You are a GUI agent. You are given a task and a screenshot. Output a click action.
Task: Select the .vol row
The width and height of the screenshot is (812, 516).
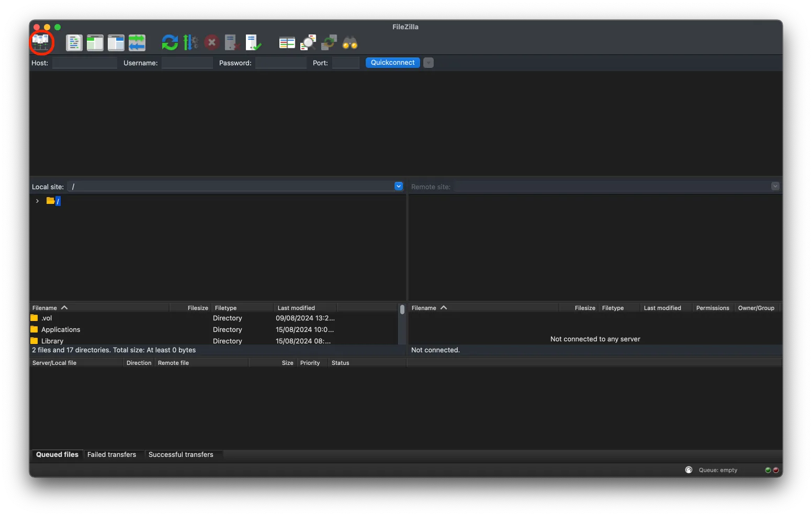(214, 318)
